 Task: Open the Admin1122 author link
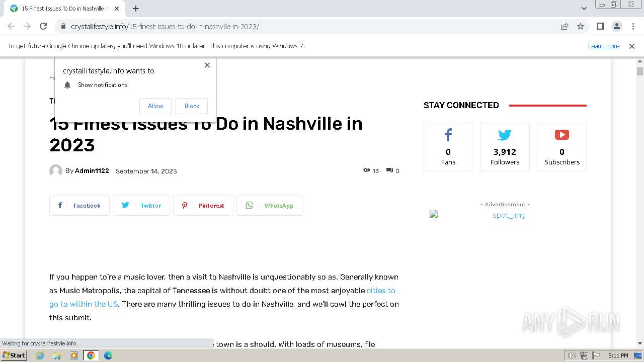92,171
